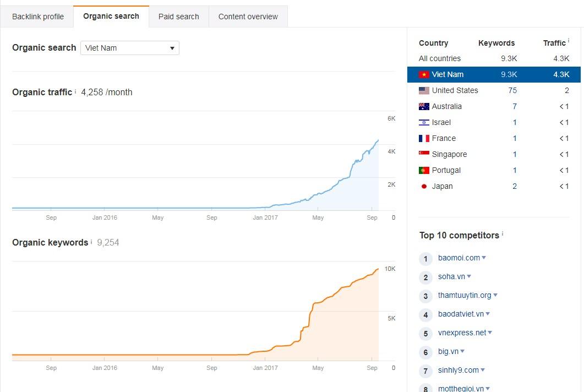Screen dimensions: 584x392
Task: Select France in the country table
Action: [494, 139]
